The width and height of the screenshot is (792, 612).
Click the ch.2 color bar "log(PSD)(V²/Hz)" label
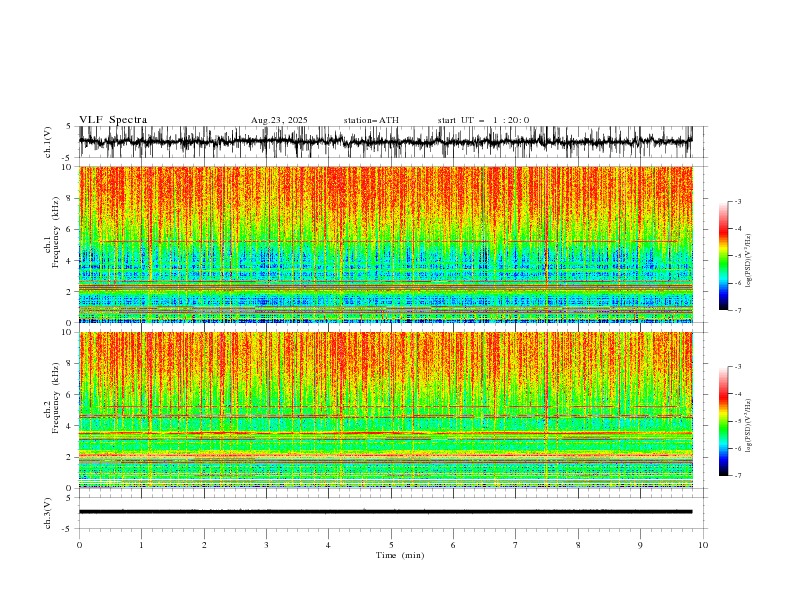coord(749,426)
